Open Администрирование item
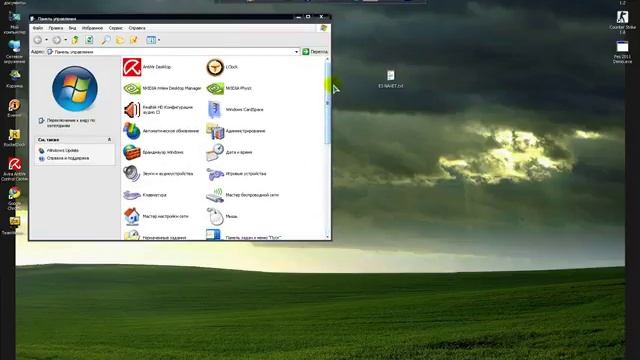The height and width of the screenshot is (360, 640). pyautogui.click(x=236, y=131)
